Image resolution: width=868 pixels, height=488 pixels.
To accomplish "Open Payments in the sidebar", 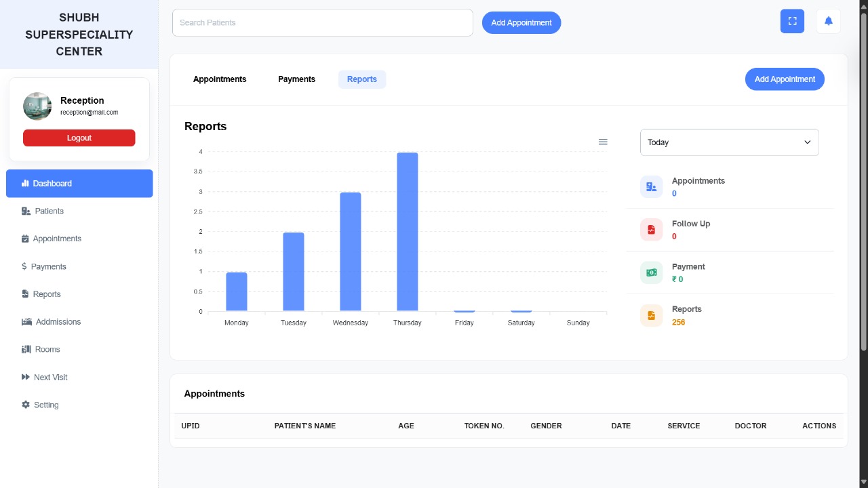I will [x=79, y=266].
